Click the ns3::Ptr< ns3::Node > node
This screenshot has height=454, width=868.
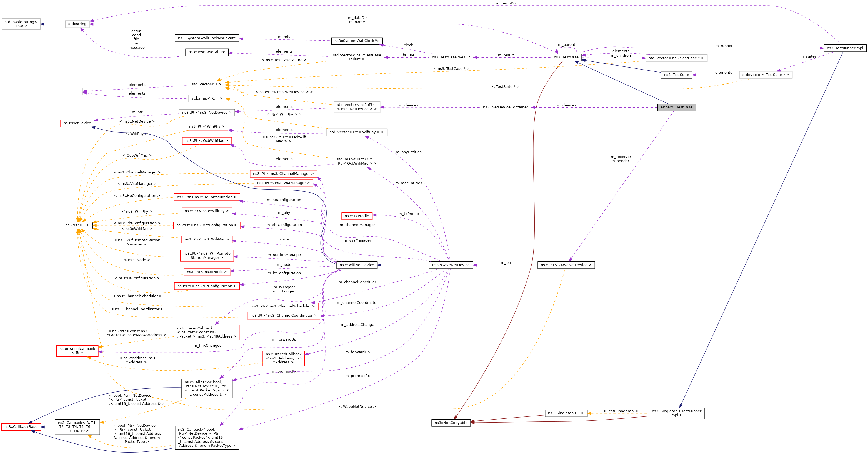point(207,272)
